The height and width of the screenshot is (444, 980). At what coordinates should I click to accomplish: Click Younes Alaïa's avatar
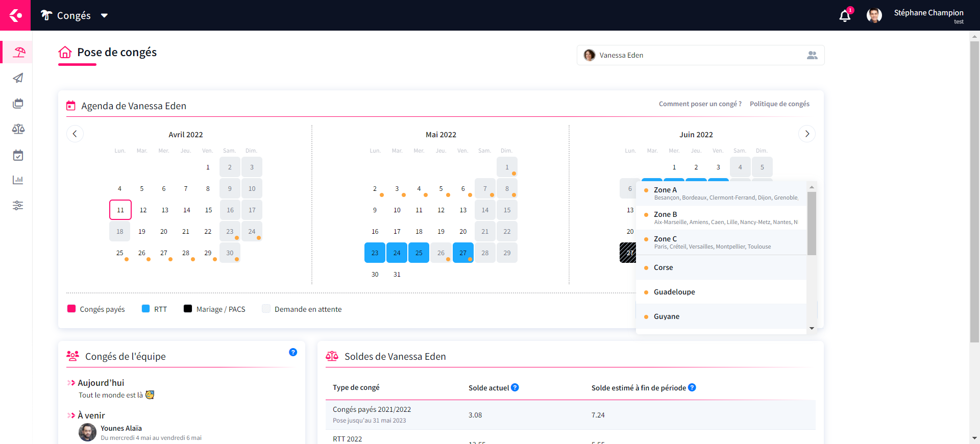coord(87,432)
